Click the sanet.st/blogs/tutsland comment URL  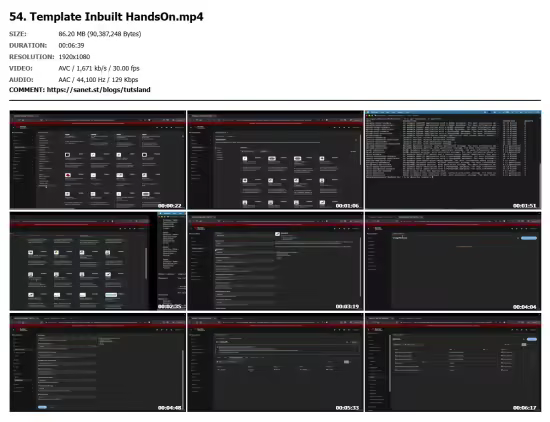(99, 90)
